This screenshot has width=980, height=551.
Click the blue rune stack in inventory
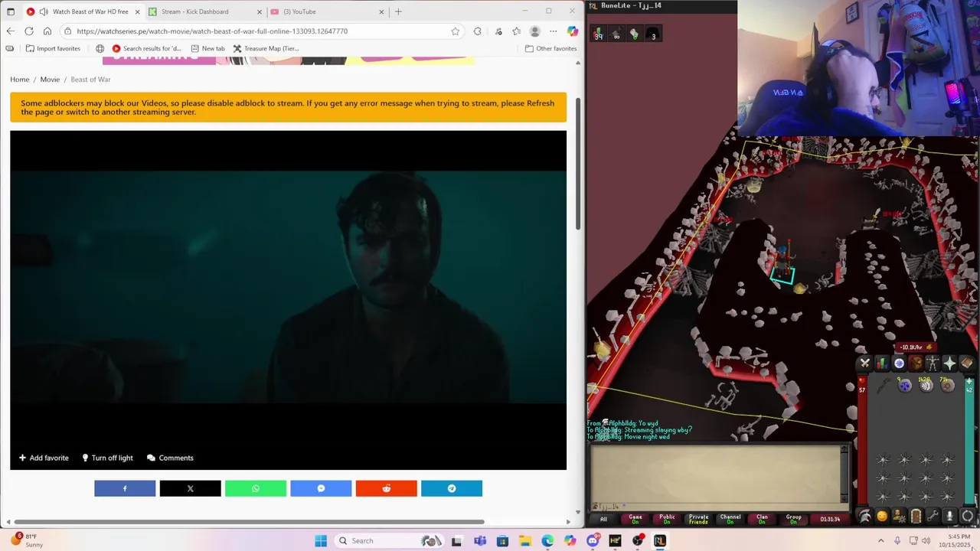[905, 385]
